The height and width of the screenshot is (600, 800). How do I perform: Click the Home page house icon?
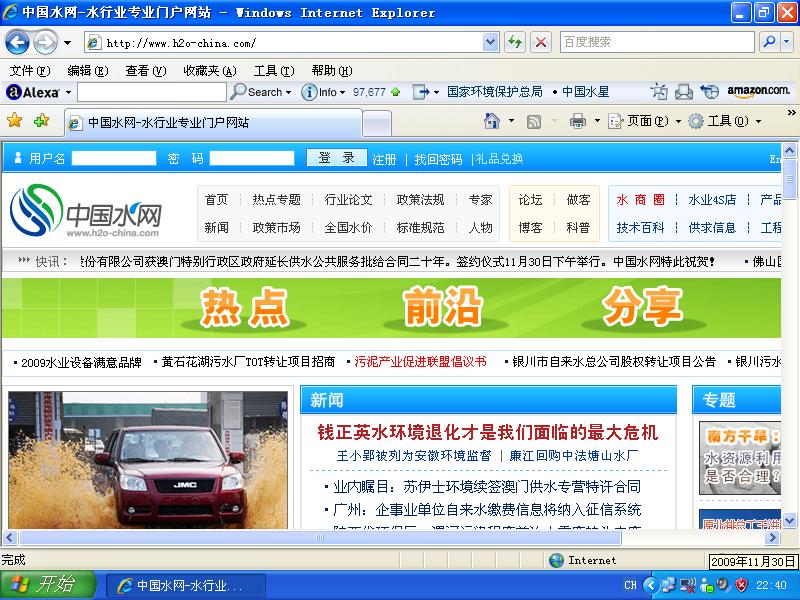point(492,121)
